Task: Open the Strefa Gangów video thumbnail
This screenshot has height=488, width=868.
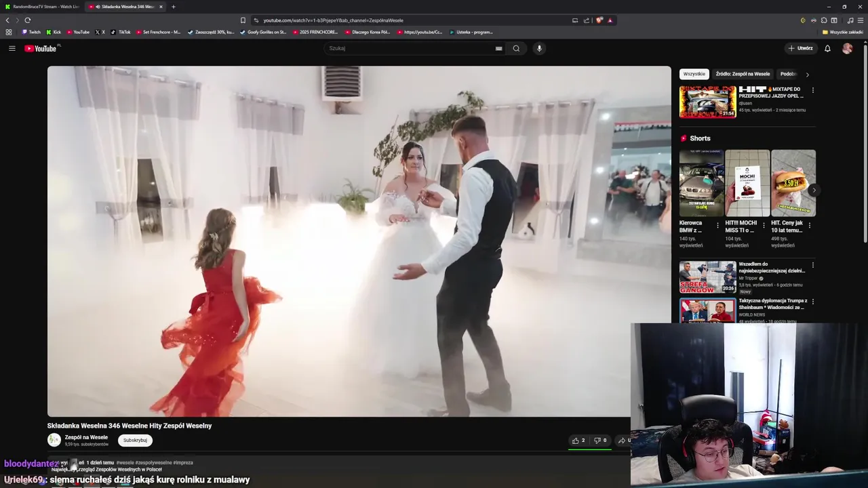Action: [x=708, y=277]
